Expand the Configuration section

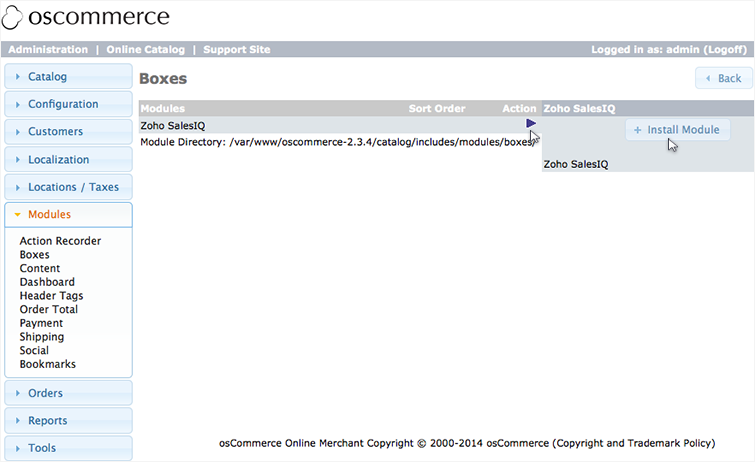coord(68,104)
